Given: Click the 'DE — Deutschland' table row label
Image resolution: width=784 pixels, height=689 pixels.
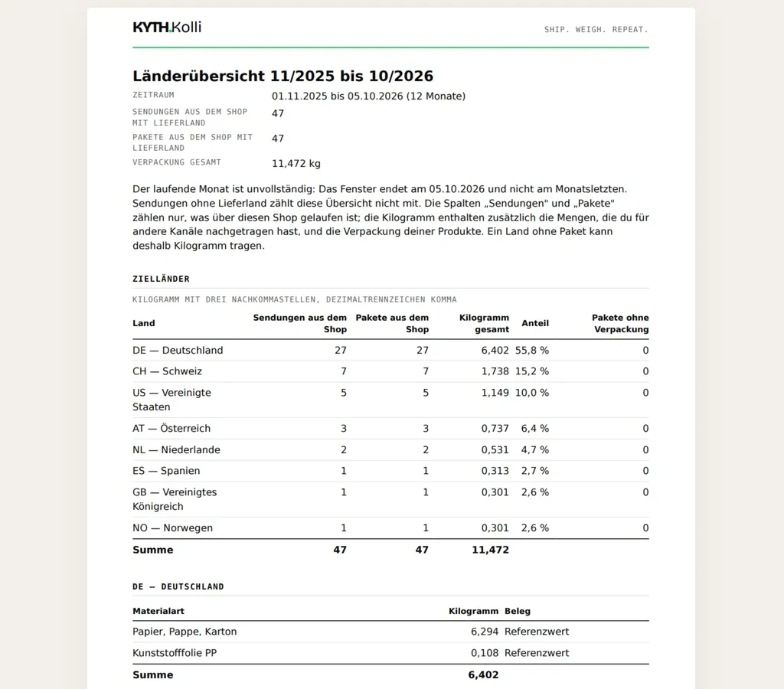Looking at the screenshot, I should point(178,350).
